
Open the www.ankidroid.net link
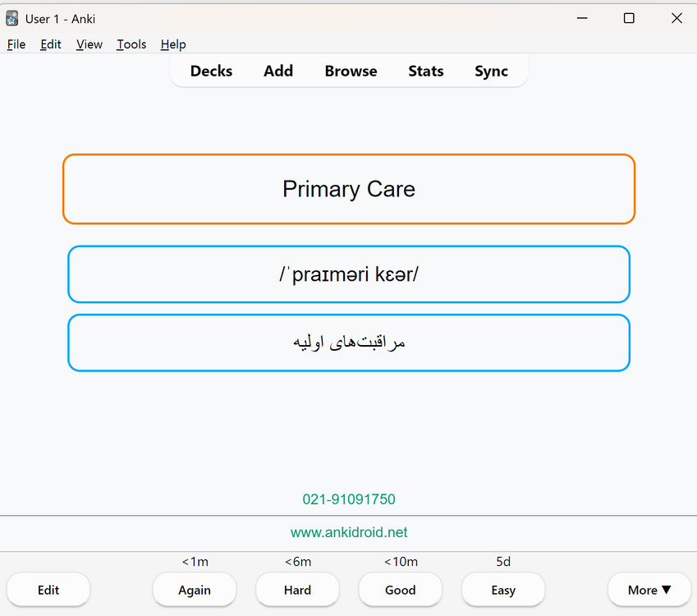349,532
